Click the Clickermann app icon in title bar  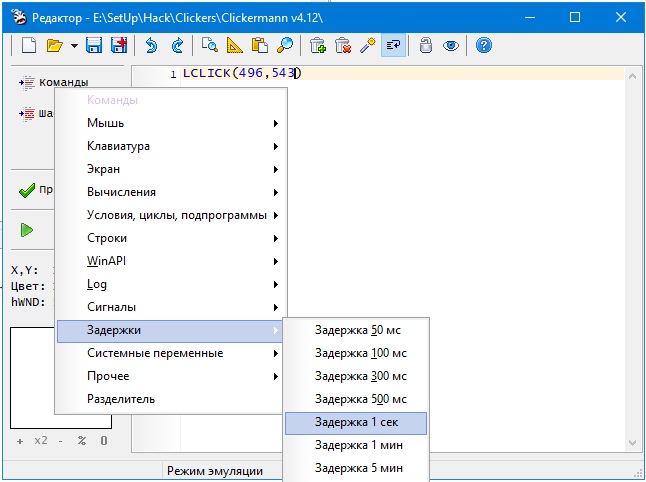tap(19, 17)
